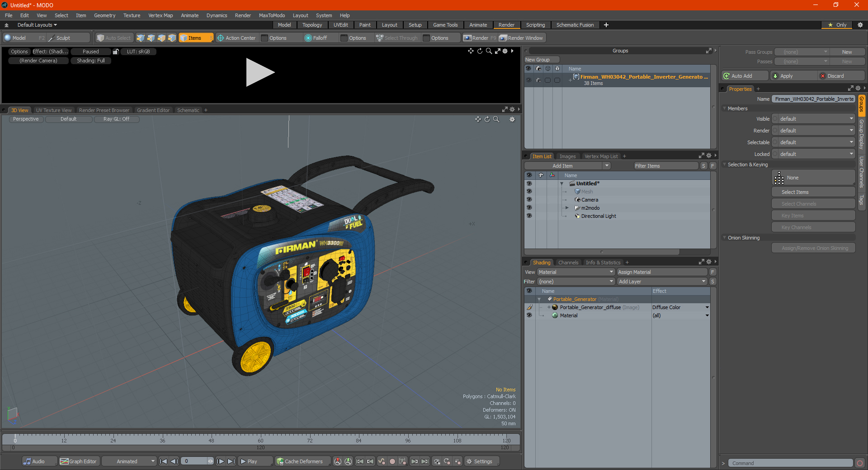Open the Add Item dropdown
Screen dimensions: 868x470
tap(568, 166)
